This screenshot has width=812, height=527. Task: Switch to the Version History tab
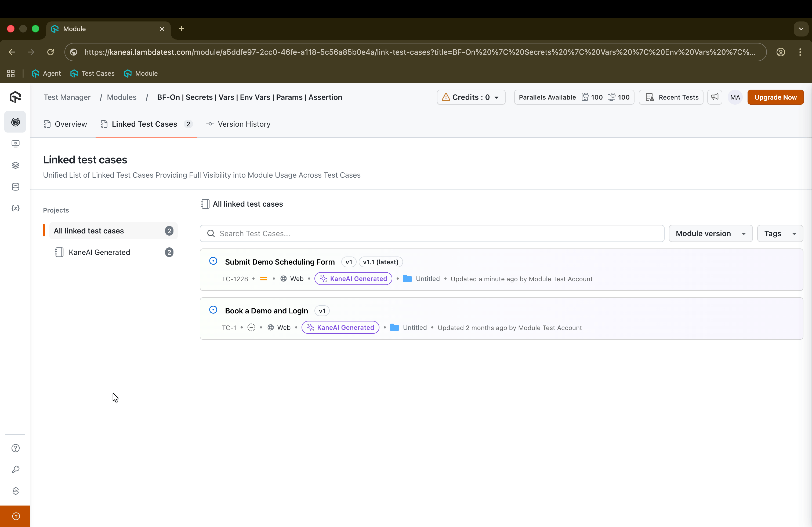[238, 124]
